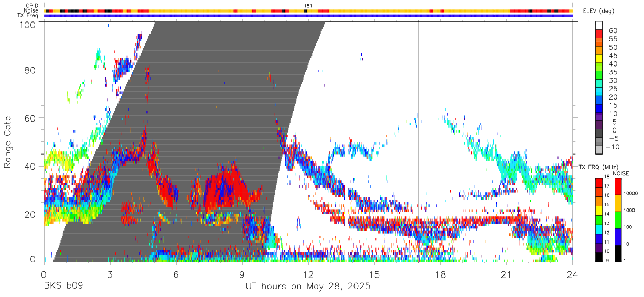Select the '6' tick on UT hours axis
The height and width of the screenshot is (297, 644).
tap(176, 274)
